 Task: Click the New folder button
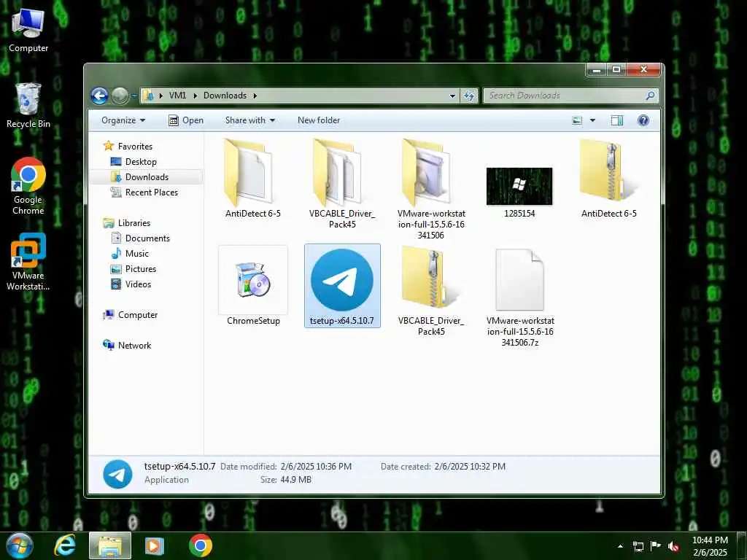tap(319, 120)
